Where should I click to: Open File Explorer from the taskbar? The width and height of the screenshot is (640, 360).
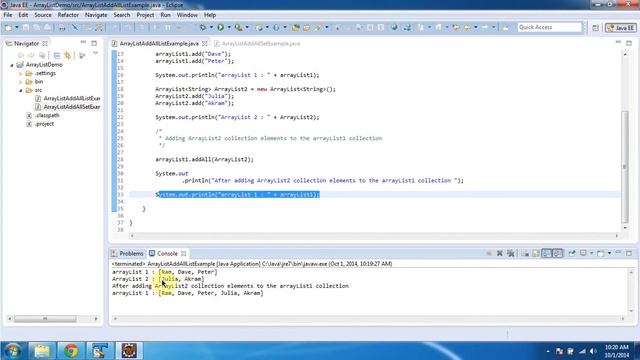[42, 351]
